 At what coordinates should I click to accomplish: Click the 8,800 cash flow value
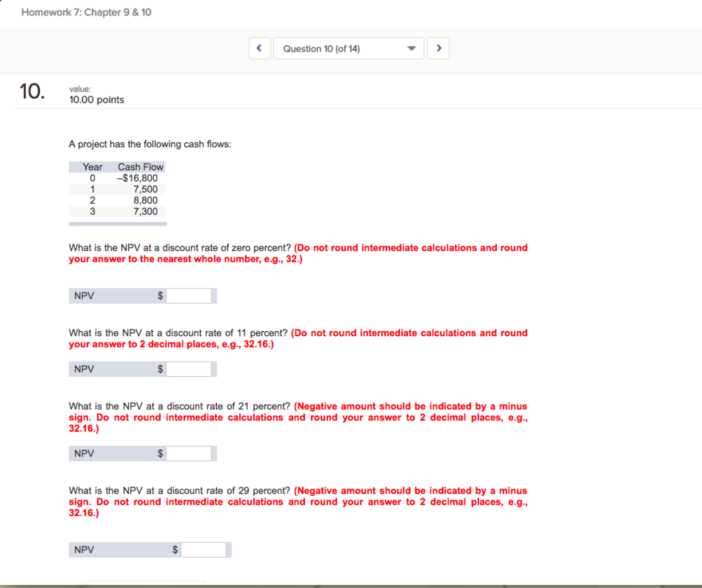(145, 200)
